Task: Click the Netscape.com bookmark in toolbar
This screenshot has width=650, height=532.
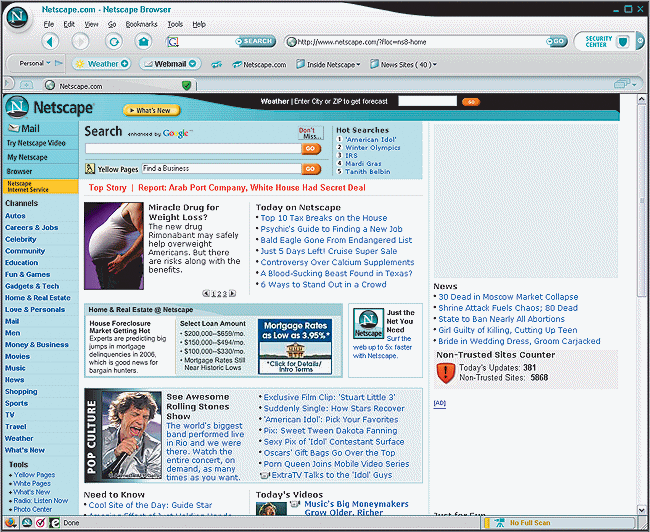Action: click(x=260, y=65)
